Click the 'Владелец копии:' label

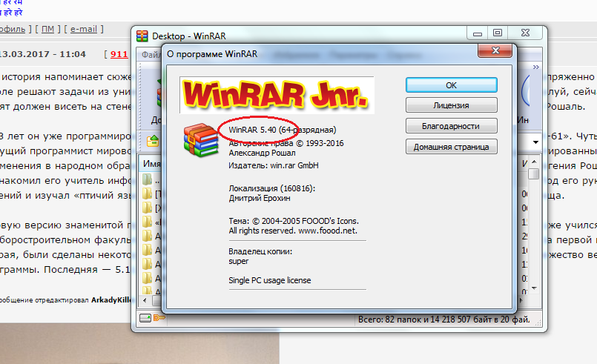(260, 251)
